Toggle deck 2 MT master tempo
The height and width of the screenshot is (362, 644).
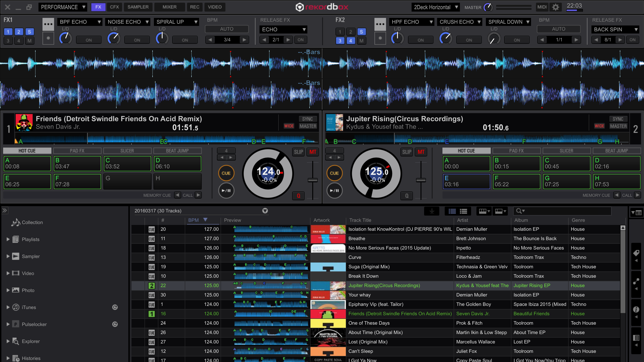pos(421,152)
